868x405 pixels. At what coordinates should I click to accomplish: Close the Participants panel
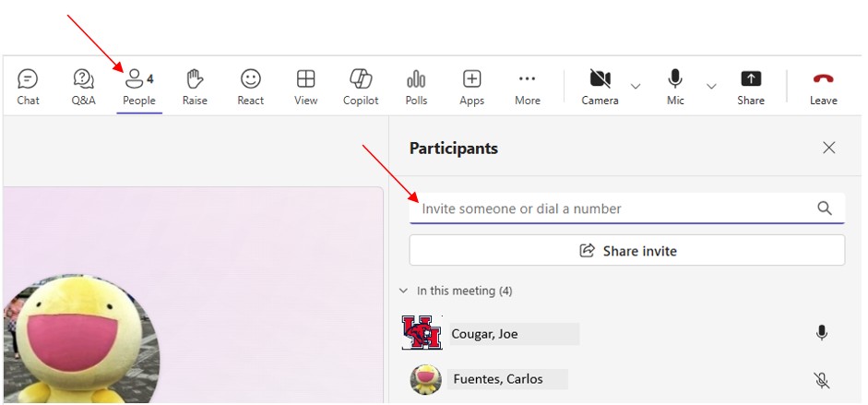tap(828, 148)
